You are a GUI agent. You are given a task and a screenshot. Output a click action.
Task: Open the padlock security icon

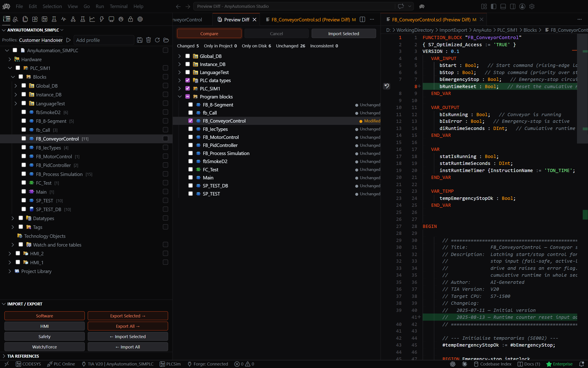130,19
